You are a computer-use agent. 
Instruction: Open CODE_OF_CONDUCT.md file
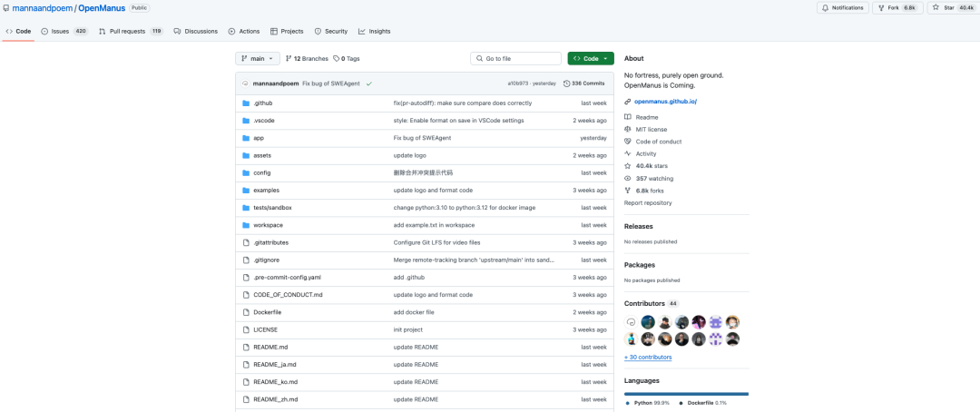tap(289, 294)
